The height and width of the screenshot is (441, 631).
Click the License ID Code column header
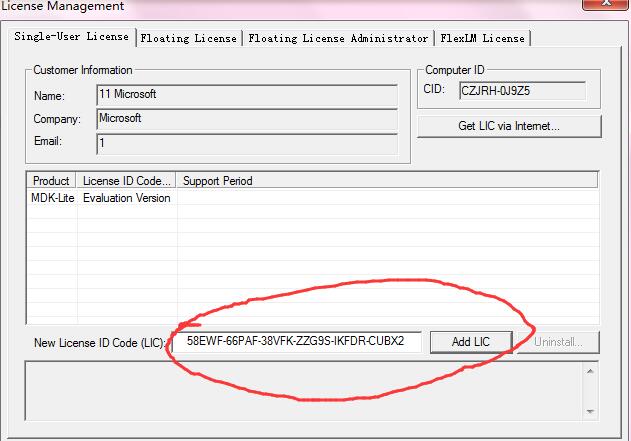tap(126, 181)
